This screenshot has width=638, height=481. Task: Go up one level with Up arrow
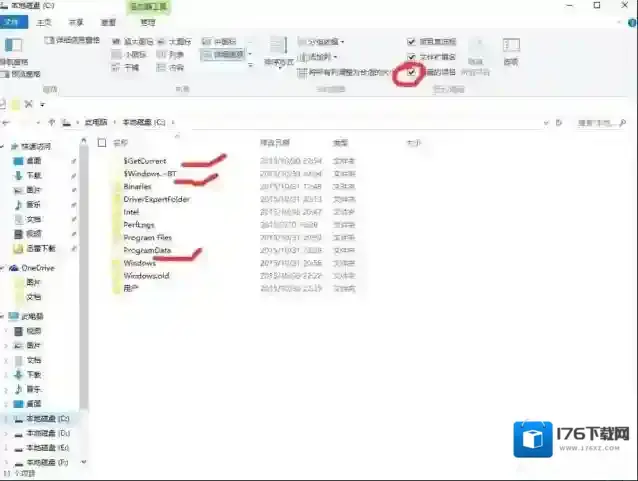[x=51, y=122]
